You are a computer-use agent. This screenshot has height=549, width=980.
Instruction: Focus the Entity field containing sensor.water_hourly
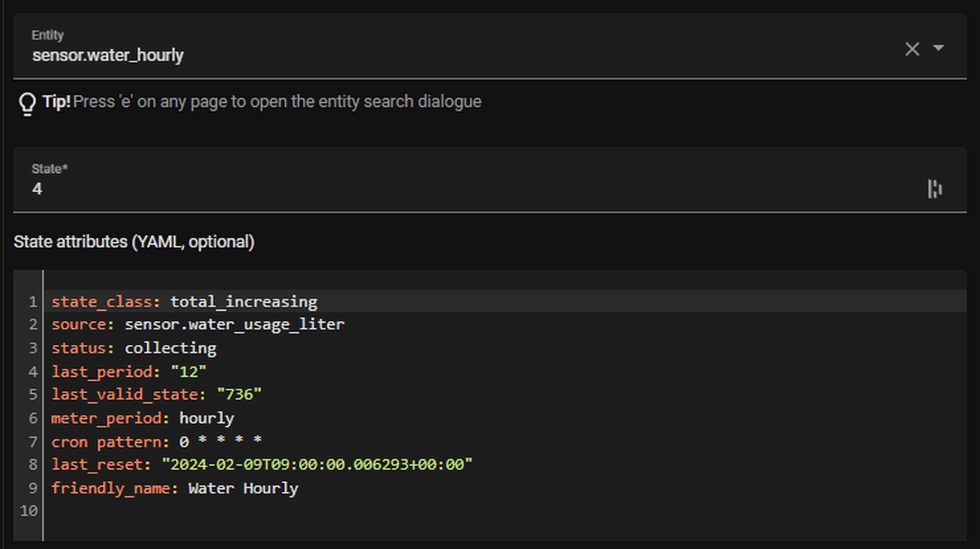click(x=445, y=55)
